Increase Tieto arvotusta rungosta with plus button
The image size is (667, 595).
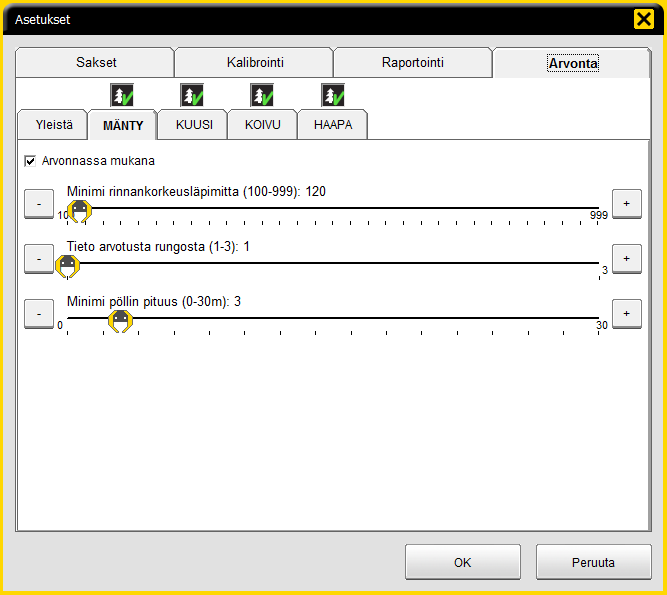coord(627,259)
